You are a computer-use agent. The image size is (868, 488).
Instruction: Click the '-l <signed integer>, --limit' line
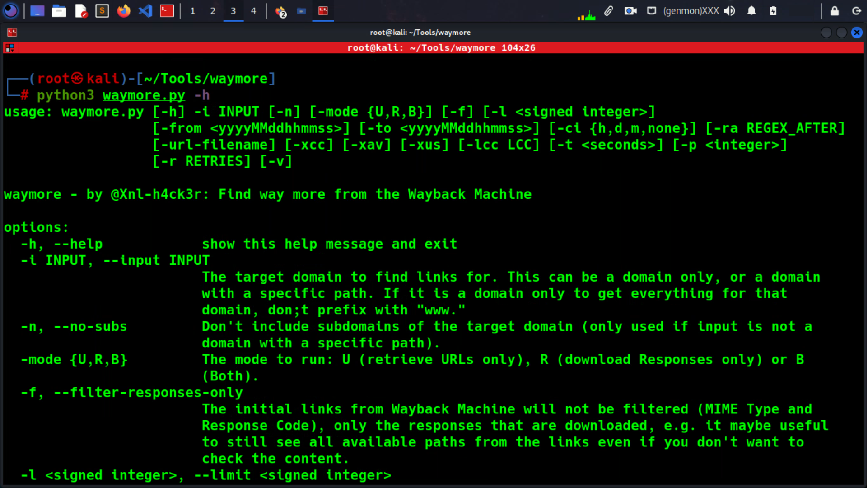tap(206, 475)
